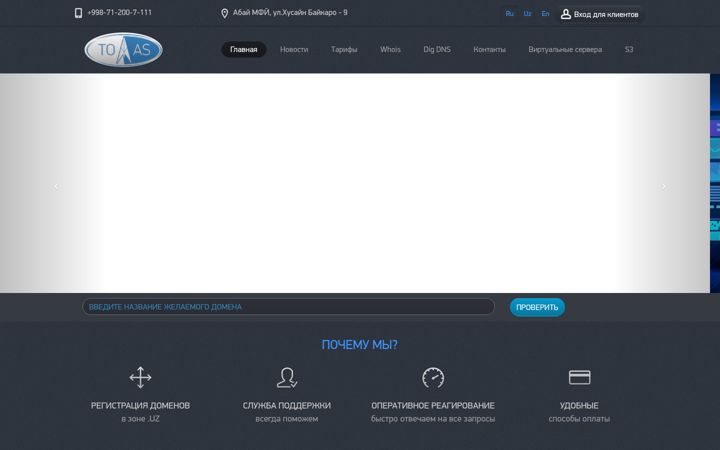720x450 pixels.
Task: Click the TOAS logo
Action: pyautogui.click(x=124, y=50)
